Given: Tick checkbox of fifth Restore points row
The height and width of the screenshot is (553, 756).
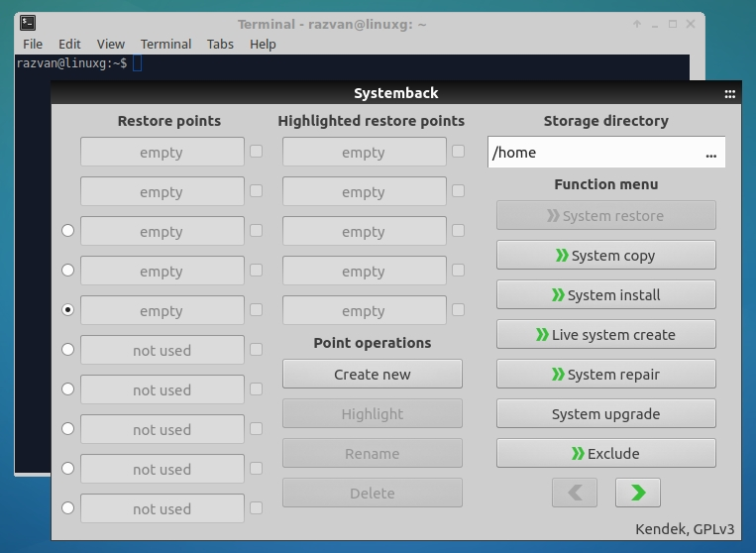Looking at the screenshot, I should (x=256, y=309).
